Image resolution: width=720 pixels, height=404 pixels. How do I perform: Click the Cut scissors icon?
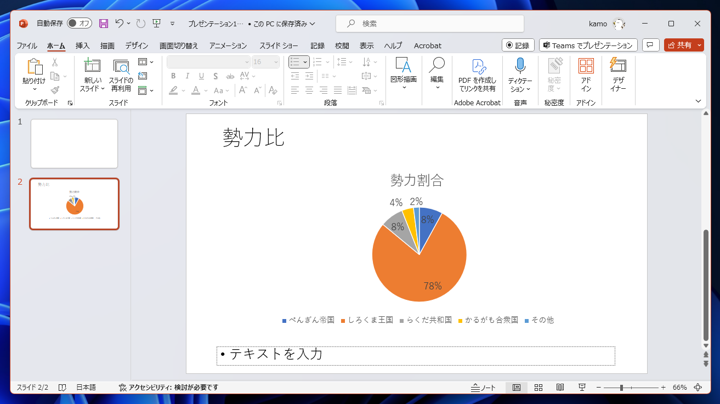click(x=55, y=62)
